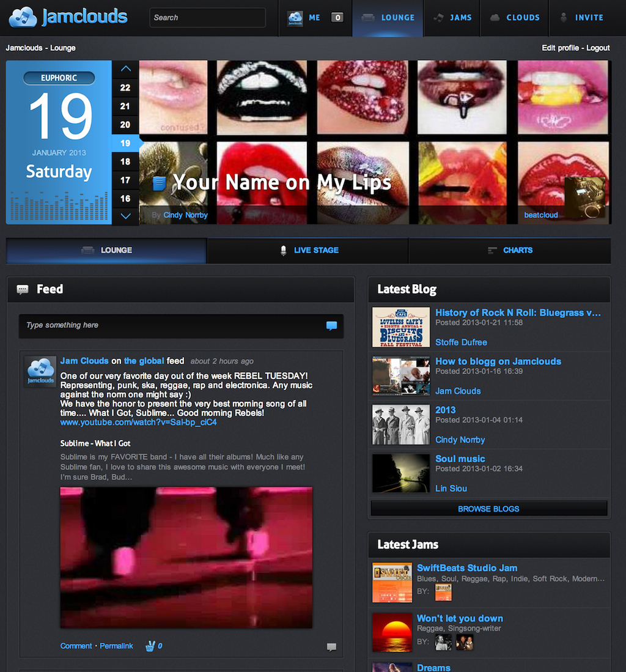626x672 pixels.
Task: Select day 17 in date list
Action: pyautogui.click(x=125, y=180)
